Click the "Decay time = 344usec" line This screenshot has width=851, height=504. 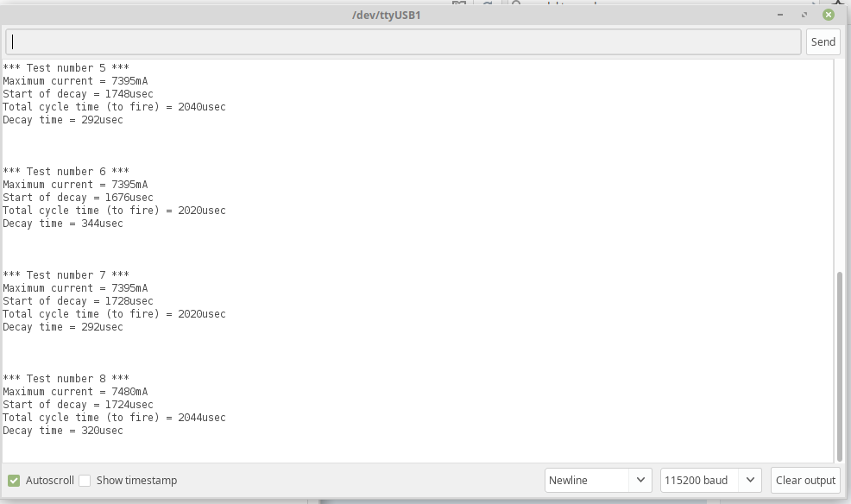[x=63, y=224]
